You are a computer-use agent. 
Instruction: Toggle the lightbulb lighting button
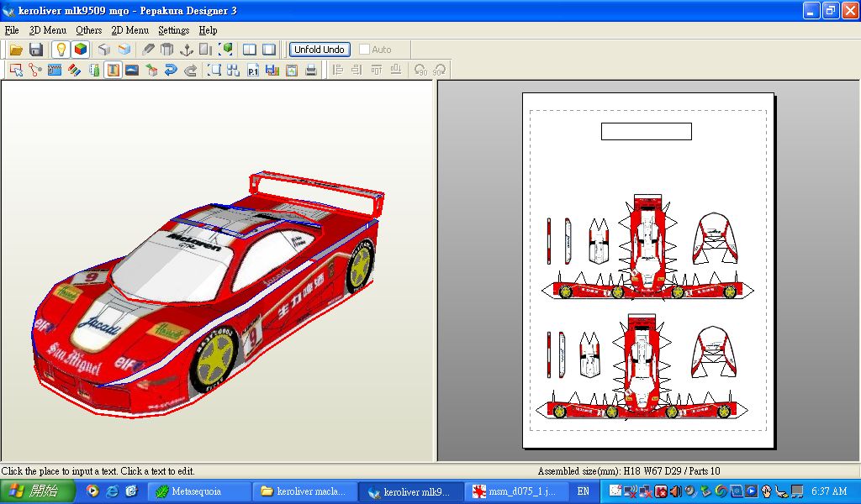click(x=61, y=50)
